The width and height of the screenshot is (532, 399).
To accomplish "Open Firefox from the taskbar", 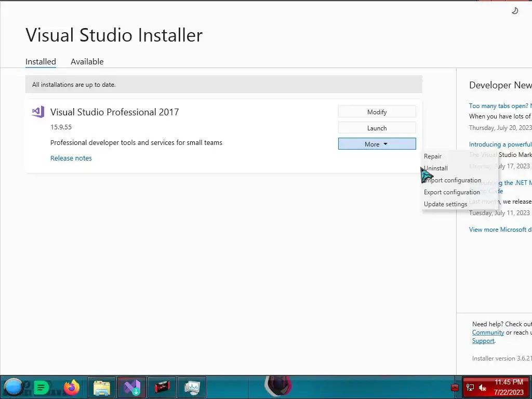I will 72,387.
